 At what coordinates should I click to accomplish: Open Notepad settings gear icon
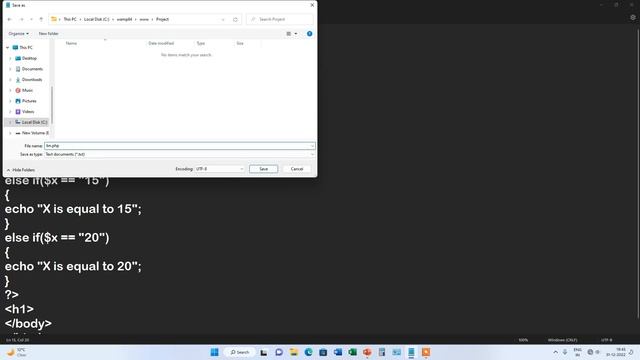(633, 18)
